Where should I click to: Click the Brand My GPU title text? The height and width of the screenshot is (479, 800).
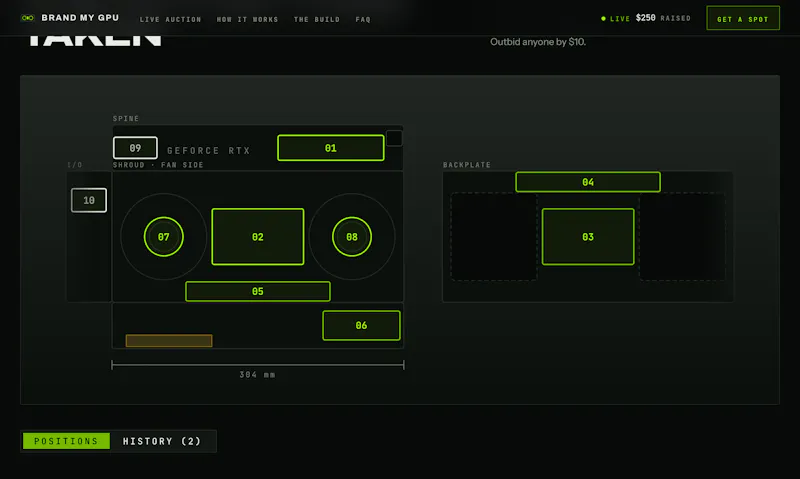coord(80,18)
